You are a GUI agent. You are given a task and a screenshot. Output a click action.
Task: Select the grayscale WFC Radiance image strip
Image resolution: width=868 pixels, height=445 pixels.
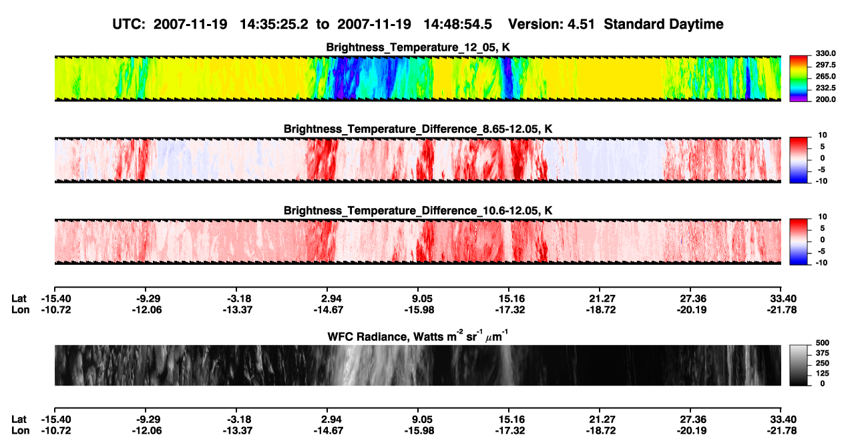[417, 366]
